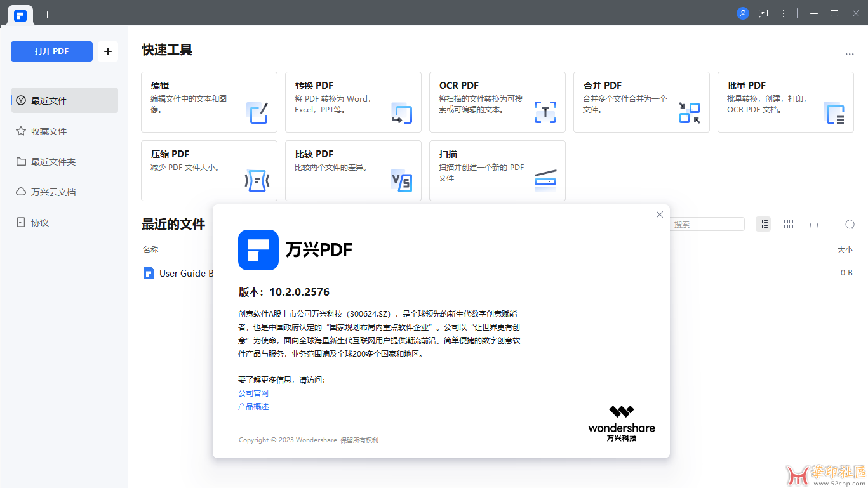Click the 压缩 PDF title text
868x488 pixels.
[170, 154]
